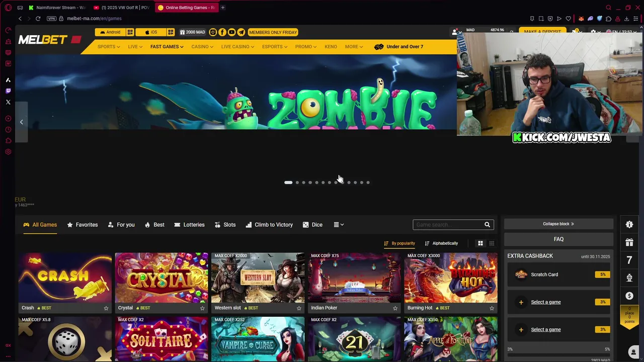Open KENO menu item
This screenshot has width=644, height=362.
[331, 47]
